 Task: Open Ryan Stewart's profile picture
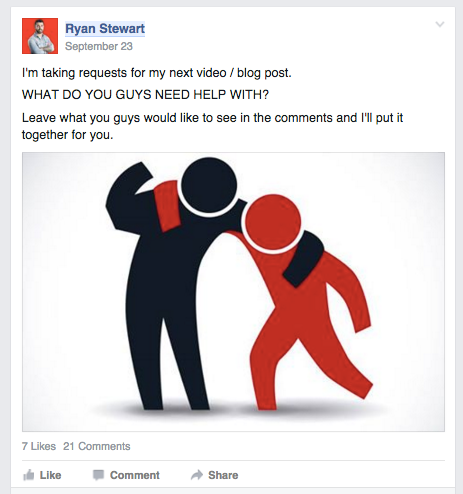(40, 36)
